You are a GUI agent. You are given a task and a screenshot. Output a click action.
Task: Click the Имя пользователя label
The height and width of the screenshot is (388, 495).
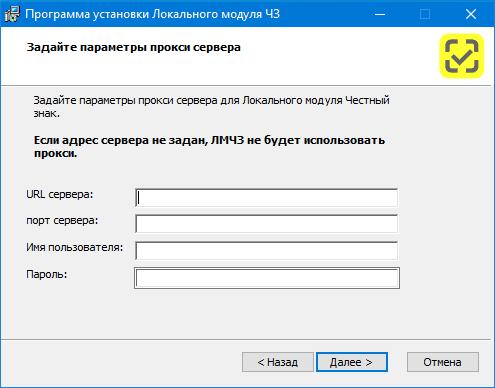[x=75, y=248]
